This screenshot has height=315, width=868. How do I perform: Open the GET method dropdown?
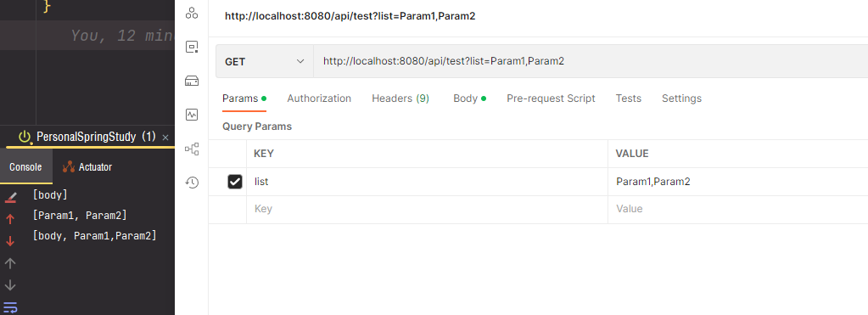coord(265,61)
